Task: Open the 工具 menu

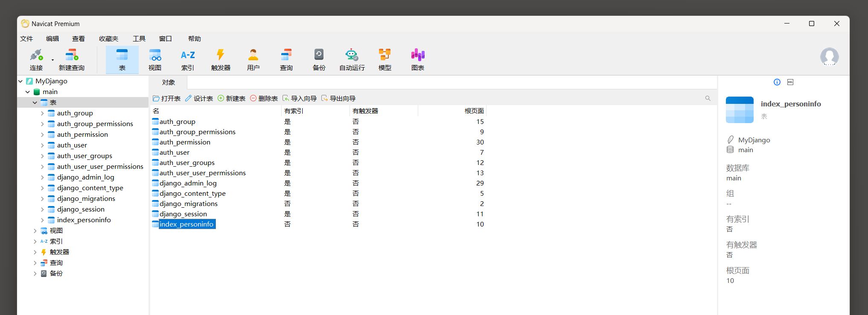Action: [139, 39]
